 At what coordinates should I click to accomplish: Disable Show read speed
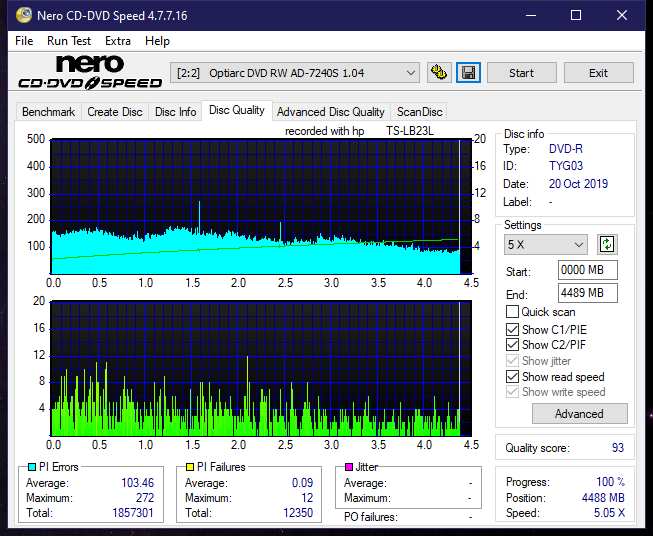(x=512, y=376)
